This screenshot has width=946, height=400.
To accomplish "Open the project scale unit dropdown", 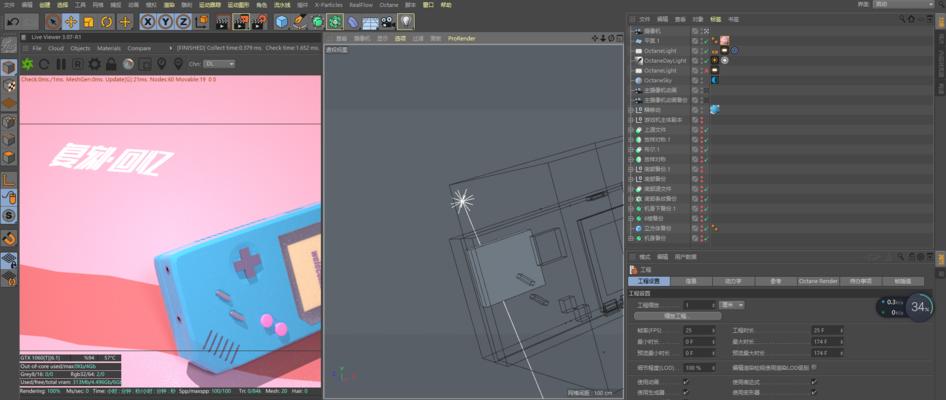I will pos(731,305).
